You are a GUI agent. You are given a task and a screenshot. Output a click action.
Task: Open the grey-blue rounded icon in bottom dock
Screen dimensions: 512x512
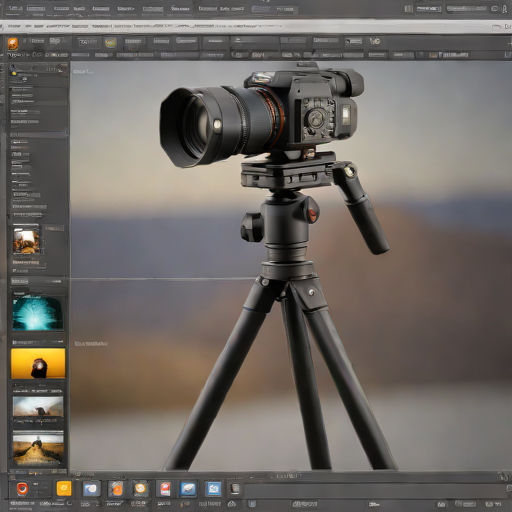pyautogui.click(x=91, y=489)
